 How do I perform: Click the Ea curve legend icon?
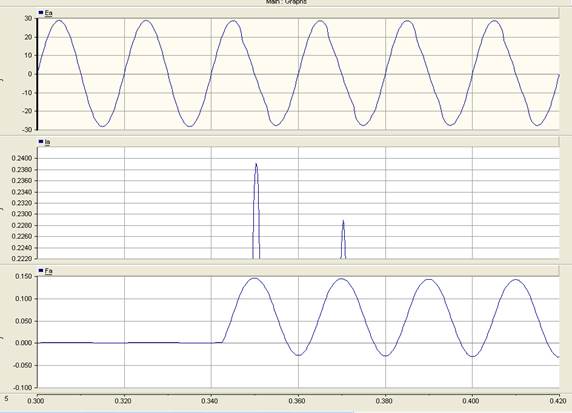click(x=41, y=13)
